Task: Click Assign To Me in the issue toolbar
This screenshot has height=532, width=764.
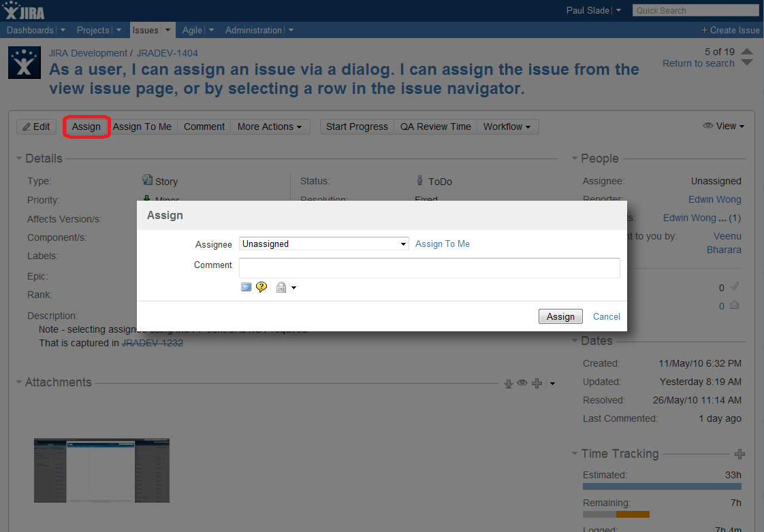Action: point(142,127)
